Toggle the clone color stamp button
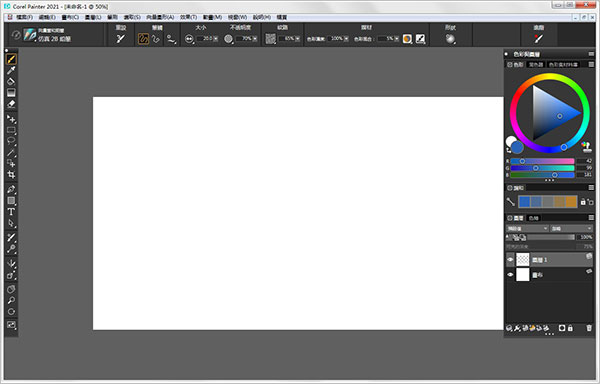This screenshot has height=384, width=600. 586,147
